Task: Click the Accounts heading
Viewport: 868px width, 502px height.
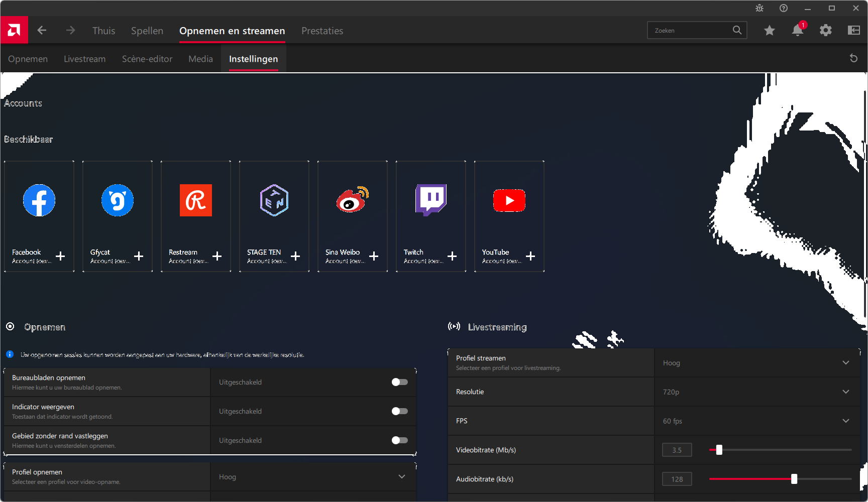Action: [23, 103]
